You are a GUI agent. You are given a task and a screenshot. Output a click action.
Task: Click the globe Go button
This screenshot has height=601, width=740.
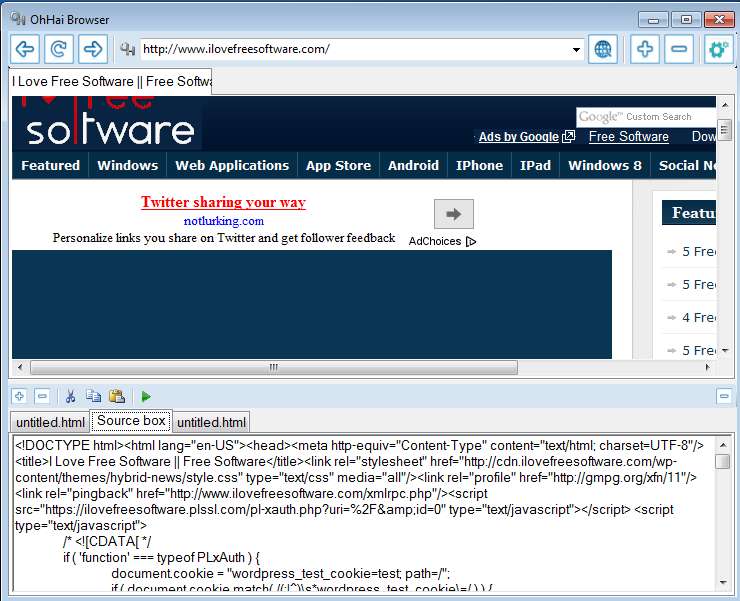coord(603,49)
